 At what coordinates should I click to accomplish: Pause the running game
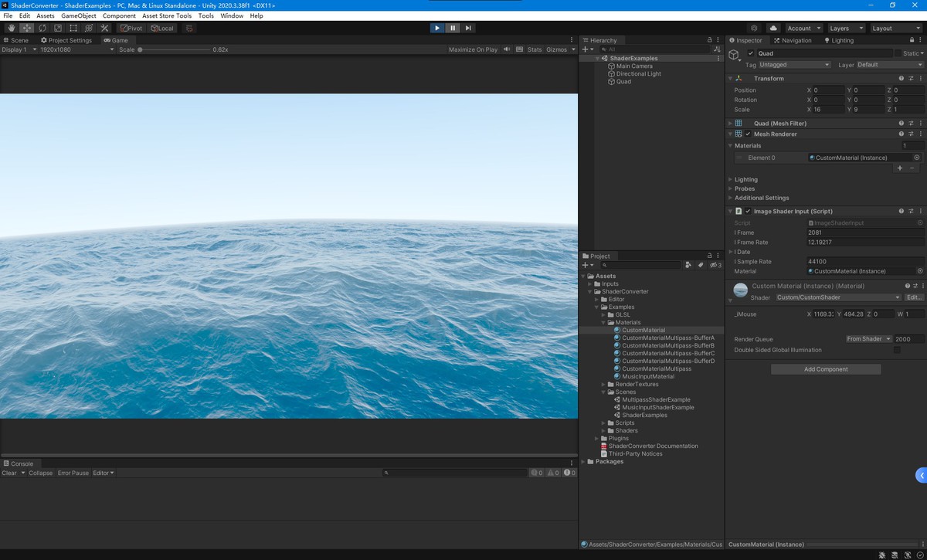point(453,28)
